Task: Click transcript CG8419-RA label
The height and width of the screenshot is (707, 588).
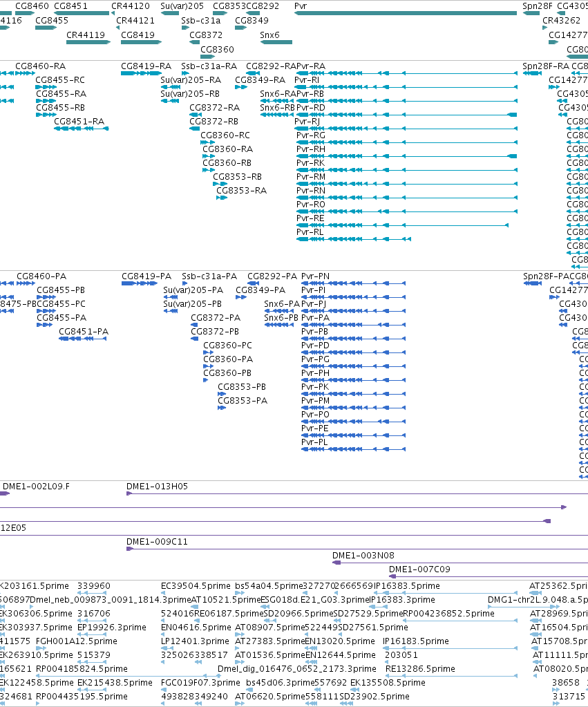Action: (146, 66)
